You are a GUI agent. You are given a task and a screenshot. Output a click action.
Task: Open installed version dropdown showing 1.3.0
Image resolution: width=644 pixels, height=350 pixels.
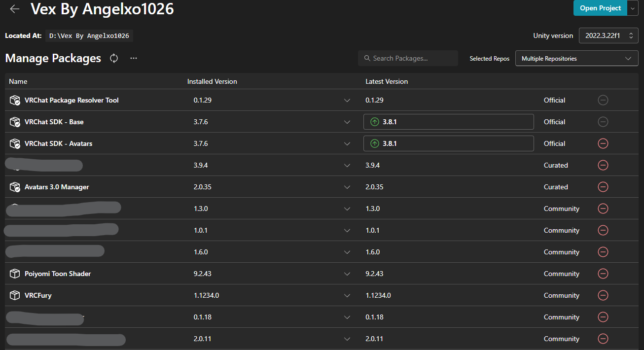[x=347, y=209]
